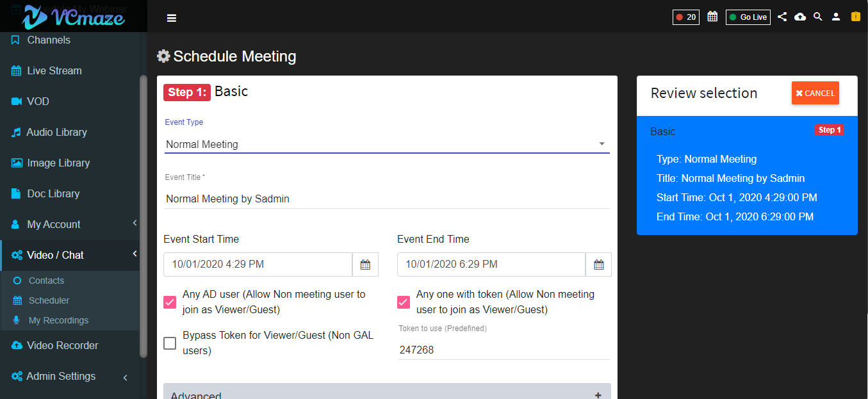
Task: Enable Bypass Token for Viewer/Guest checkbox
Action: (170, 343)
